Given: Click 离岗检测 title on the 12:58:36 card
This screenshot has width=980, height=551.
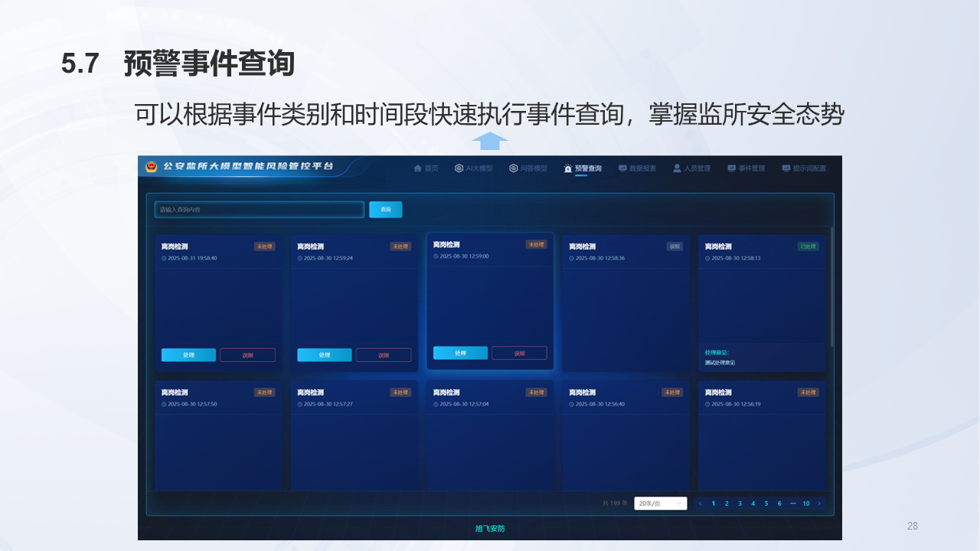Looking at the screenshot, I should 583,246.
